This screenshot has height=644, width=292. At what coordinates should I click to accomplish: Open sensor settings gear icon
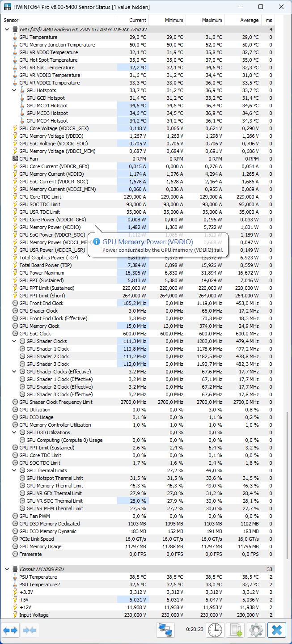click(256, 630)
